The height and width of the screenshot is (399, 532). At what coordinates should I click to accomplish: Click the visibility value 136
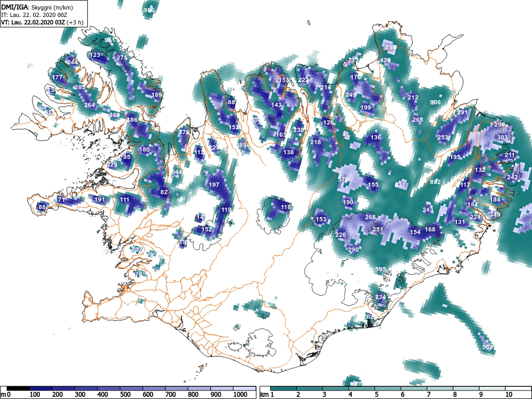(x=376, y=137)
